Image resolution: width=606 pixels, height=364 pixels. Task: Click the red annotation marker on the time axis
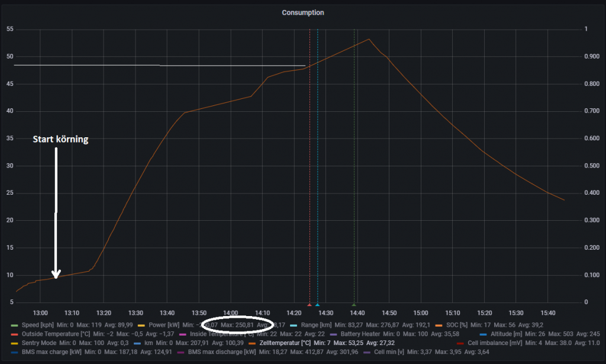click(310, 305)
